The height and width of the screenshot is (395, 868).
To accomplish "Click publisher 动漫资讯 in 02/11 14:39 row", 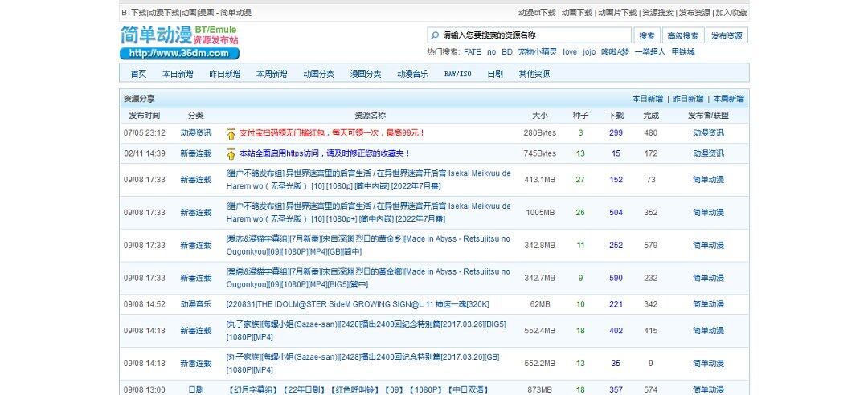I will coord(709,153).
